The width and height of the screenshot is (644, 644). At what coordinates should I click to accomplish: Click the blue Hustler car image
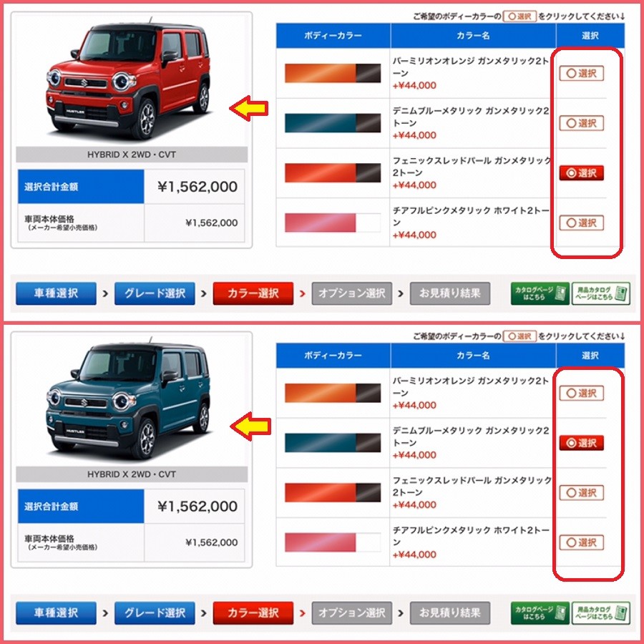pyautogui.click(x=128, y=398)
